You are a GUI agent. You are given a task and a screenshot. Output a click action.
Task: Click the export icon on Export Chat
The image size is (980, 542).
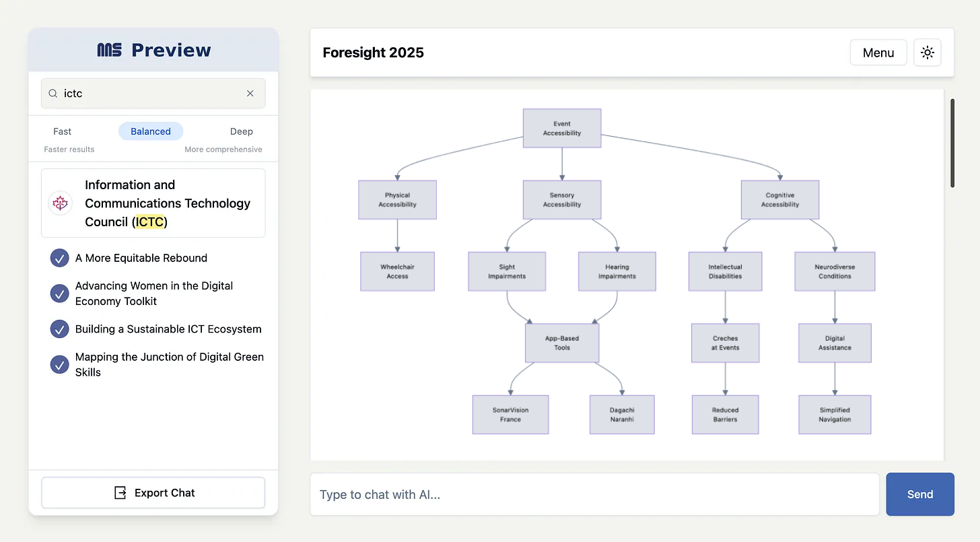120,493
